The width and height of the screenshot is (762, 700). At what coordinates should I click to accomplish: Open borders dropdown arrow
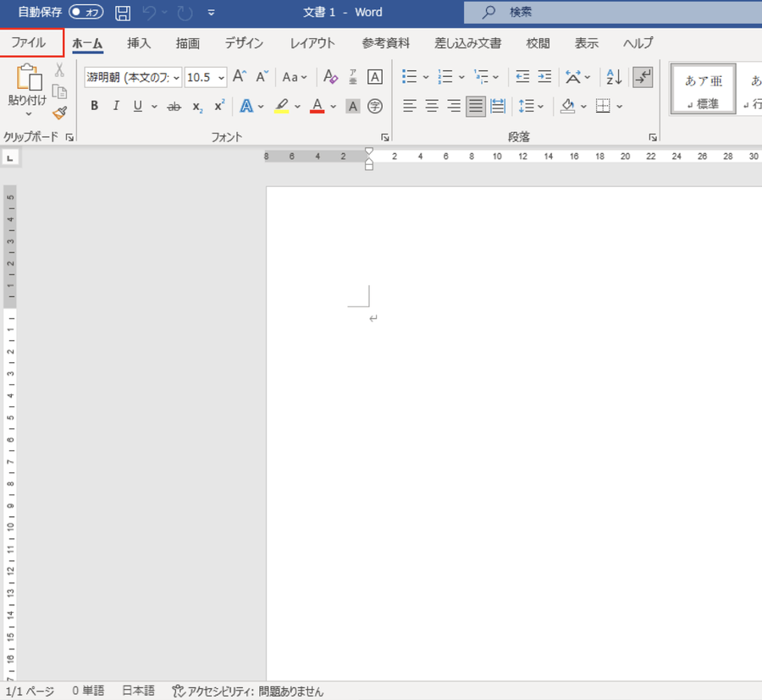pos(620,107)
